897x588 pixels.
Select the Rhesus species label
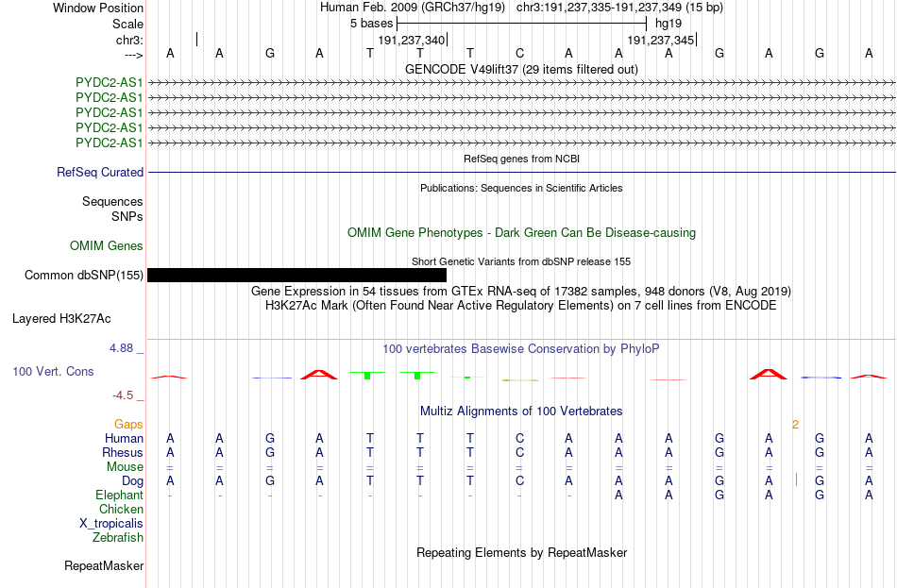[123, 452]
